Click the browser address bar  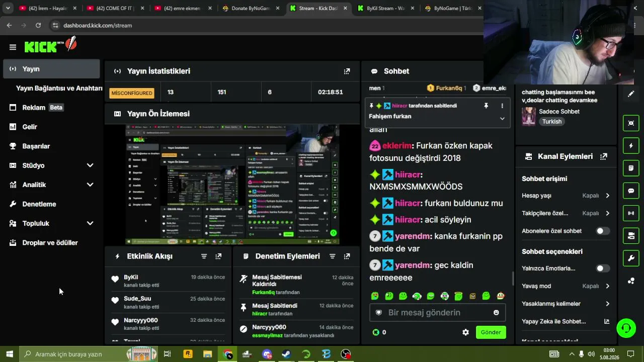[x=267, y=25]
